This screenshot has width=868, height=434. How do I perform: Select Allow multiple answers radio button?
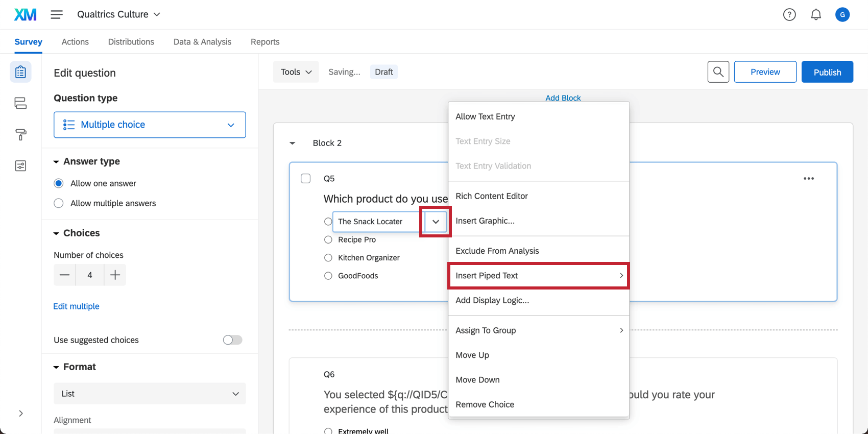pos(59,203)
